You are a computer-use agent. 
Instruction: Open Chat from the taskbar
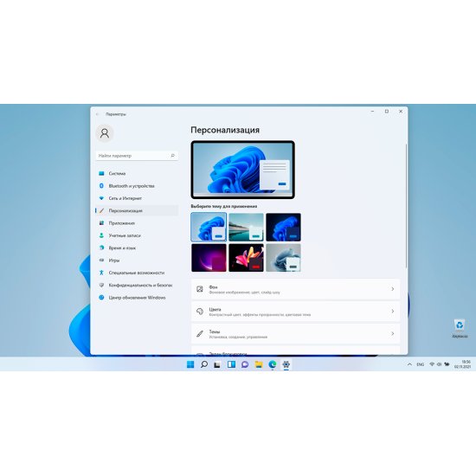click(x=245, y=364)
